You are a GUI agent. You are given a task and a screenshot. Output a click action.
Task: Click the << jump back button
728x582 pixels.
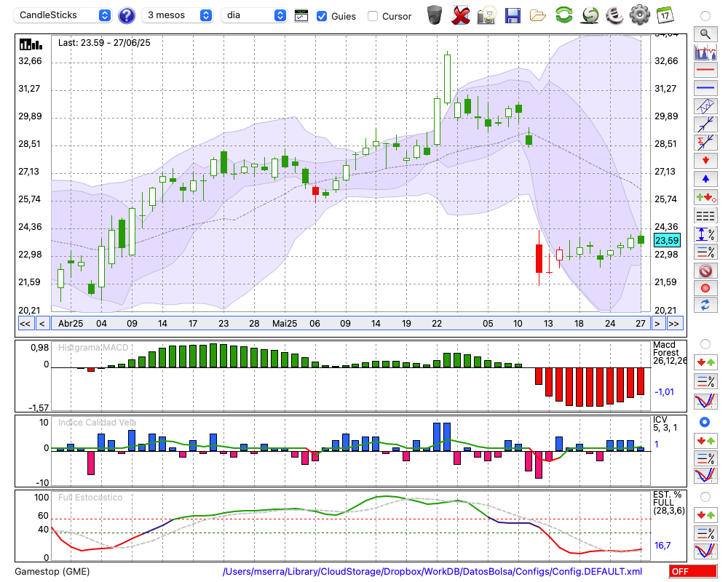(x=25, y=324)
